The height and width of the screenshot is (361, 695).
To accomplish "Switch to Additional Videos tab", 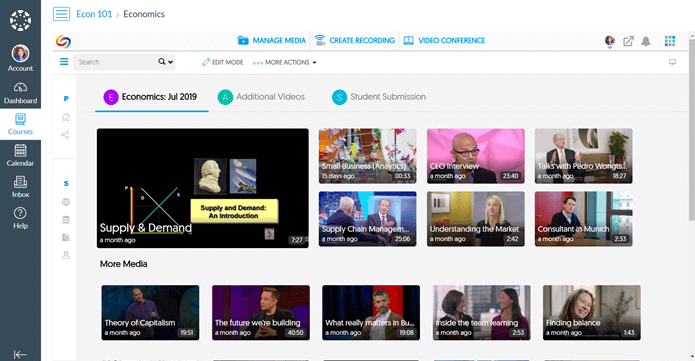I will (262, 97).
